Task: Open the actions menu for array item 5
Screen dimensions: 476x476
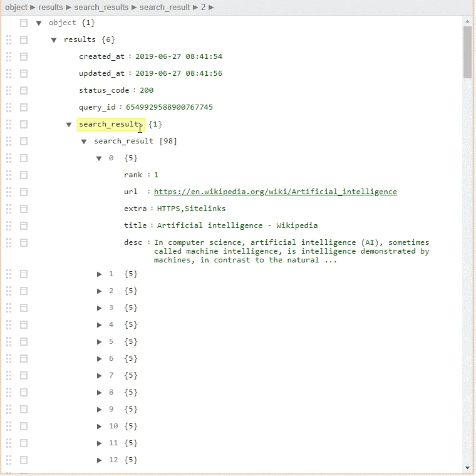Action: click(x=24, y=341)
